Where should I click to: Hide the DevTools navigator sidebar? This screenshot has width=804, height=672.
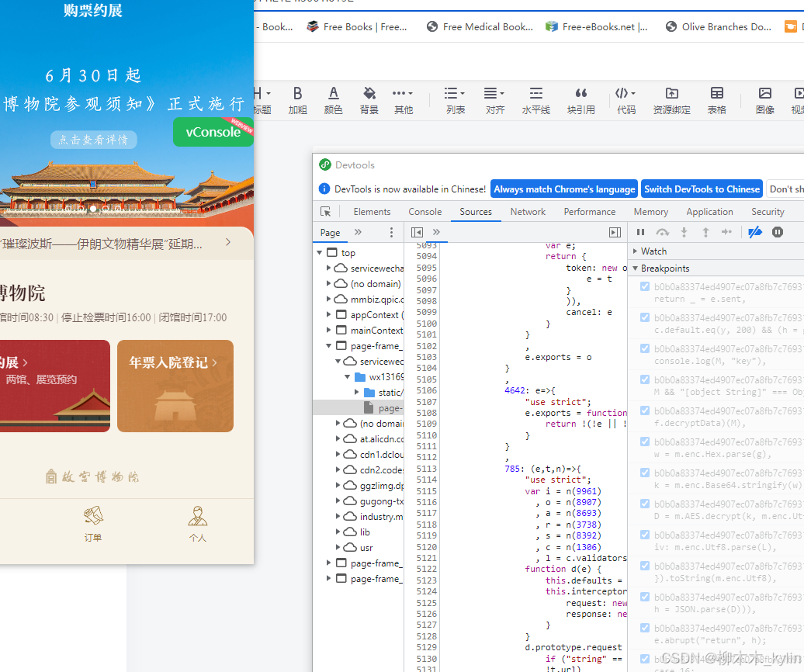(x=417, y=232)
